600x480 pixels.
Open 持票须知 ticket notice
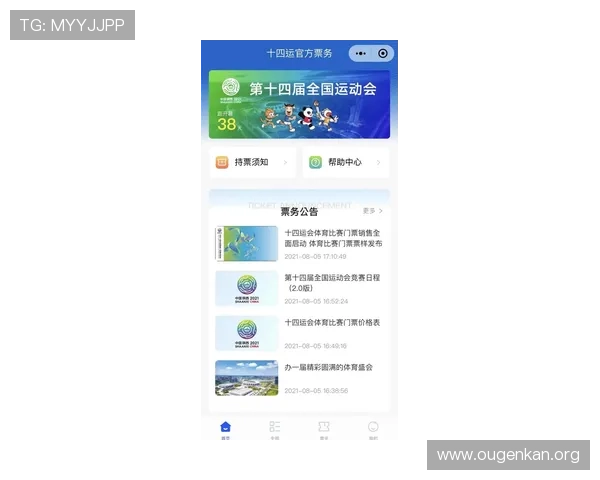click(x=253, y=162)
